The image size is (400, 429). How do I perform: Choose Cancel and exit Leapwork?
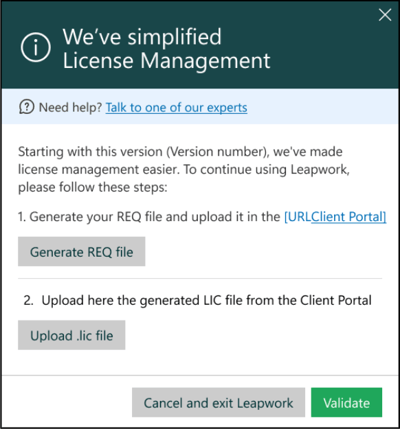[218, 402]
